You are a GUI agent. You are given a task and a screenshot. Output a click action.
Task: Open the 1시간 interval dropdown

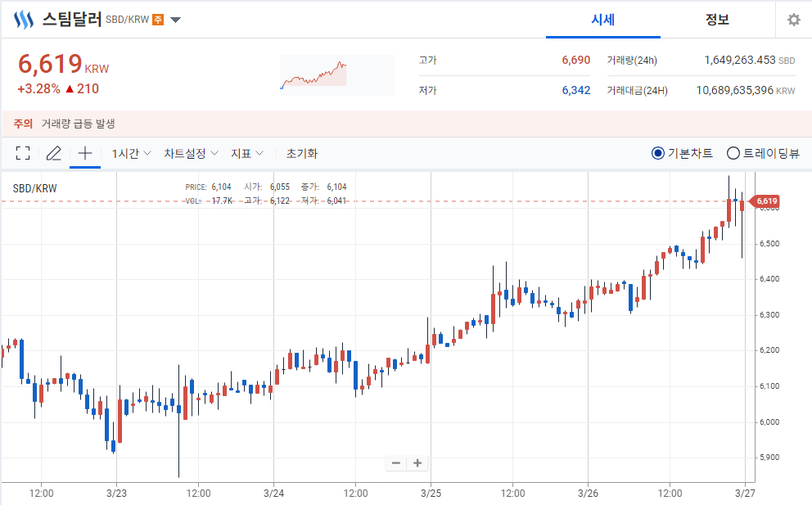[x=131, y=153]
